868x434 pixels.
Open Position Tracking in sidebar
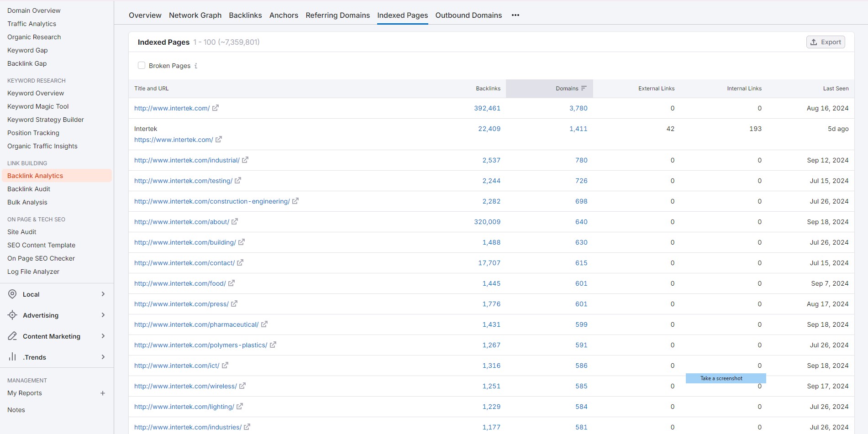tap(33, 133)
